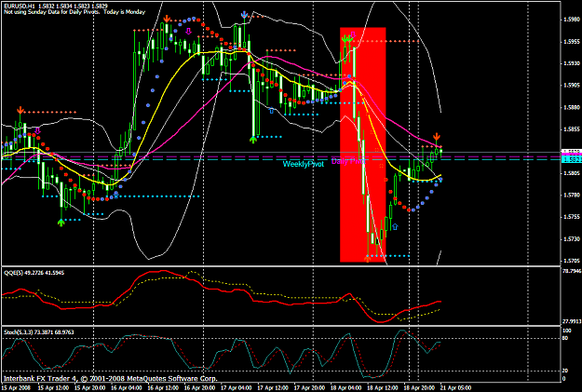The image size is (582, 392).
Task: Click the 1.5730 price scale label
Action: coord(572,239)
